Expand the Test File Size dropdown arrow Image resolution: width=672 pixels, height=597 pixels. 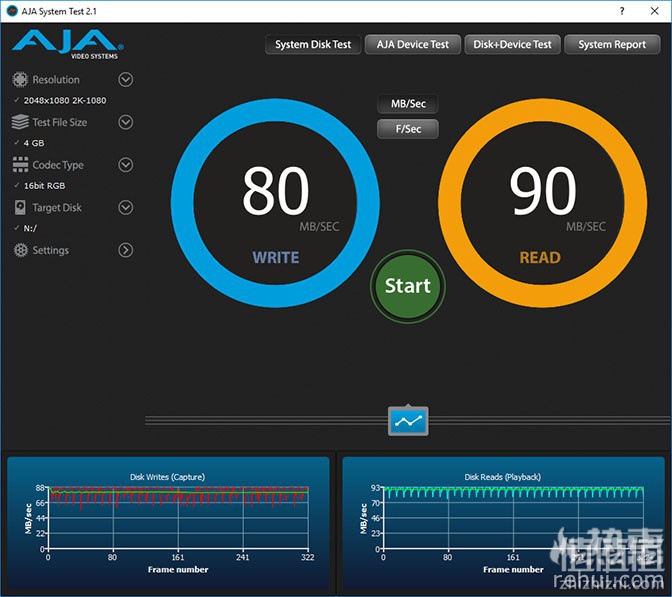coord(126,122)
